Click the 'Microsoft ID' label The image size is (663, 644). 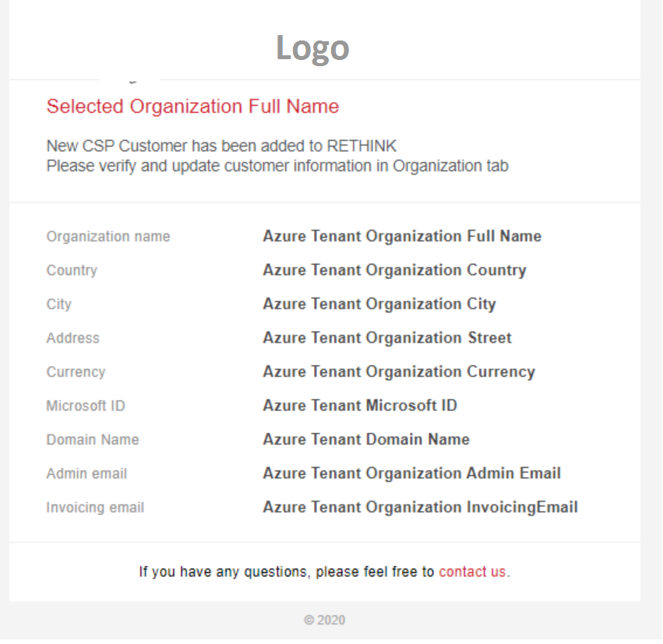(86, 406)
